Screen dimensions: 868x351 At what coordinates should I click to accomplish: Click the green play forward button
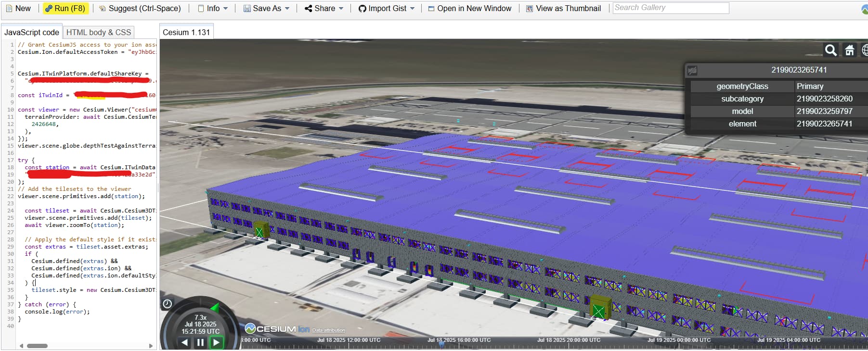tap(217, 342)
